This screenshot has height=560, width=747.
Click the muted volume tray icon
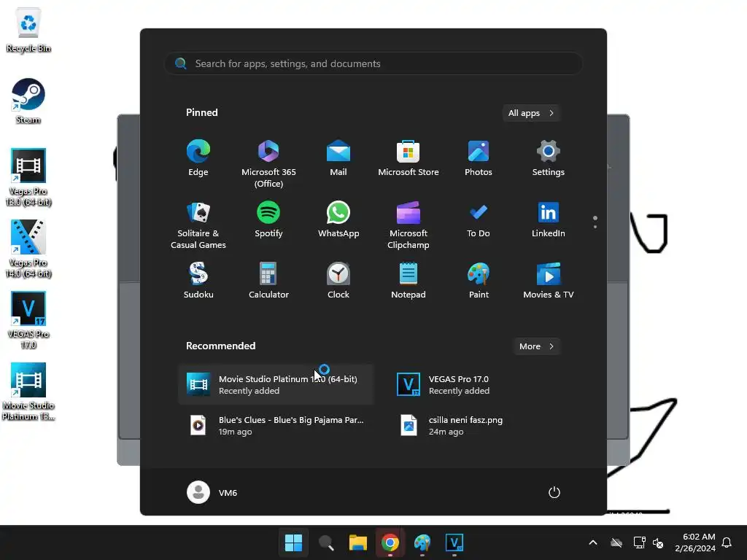coord(658,542)
